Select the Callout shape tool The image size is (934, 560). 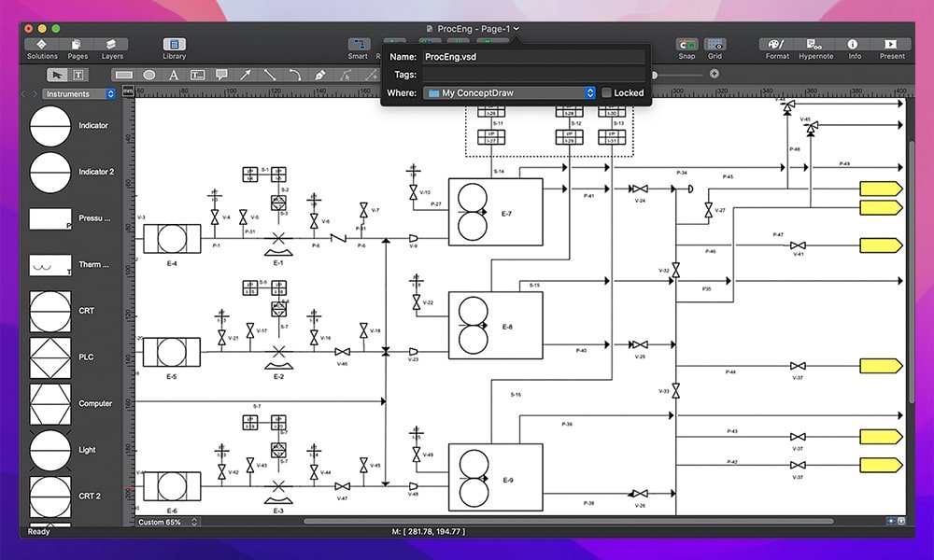pos(222,75)
